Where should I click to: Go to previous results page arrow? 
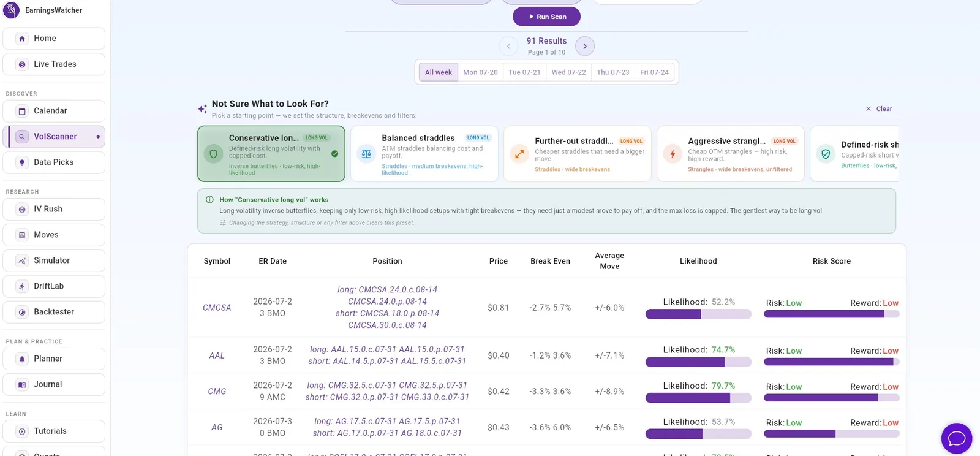pos(508,46)
